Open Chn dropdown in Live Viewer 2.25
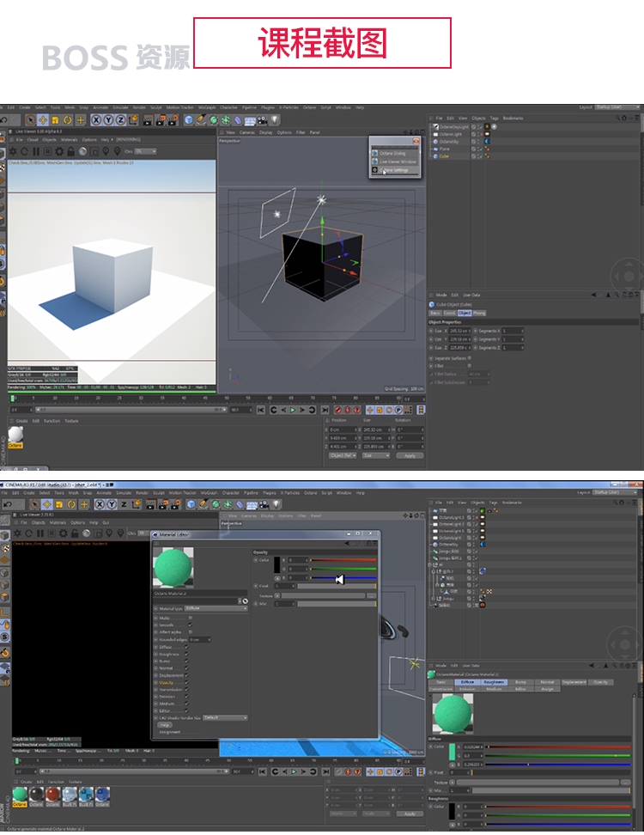The image size is (644, 835). (143, 533)
